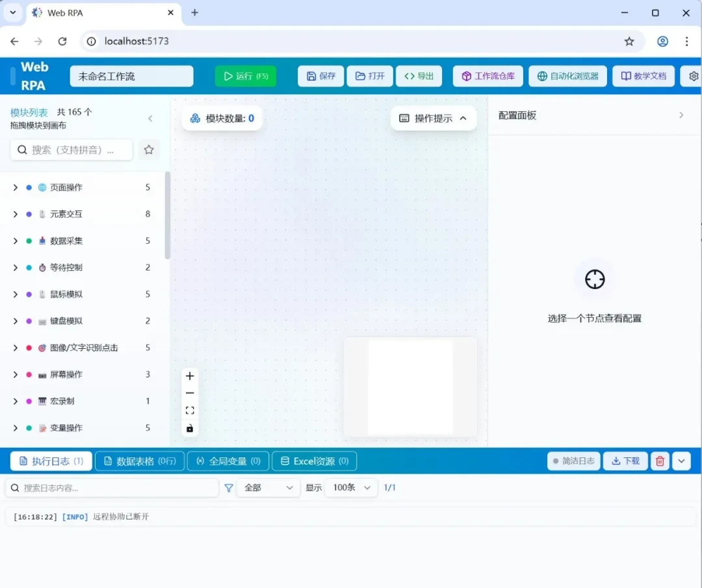702x588 pixels.
Task: Download logs via 下载 button
Action: click(625, 461)
